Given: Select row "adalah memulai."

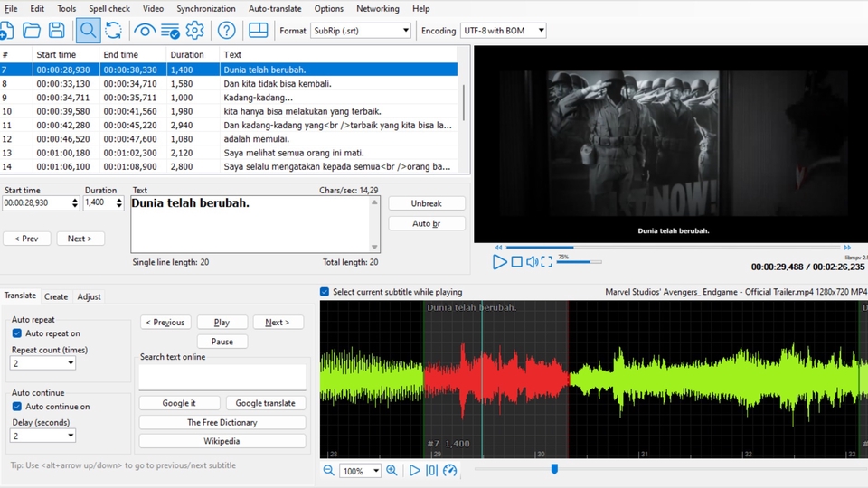Looking at the screenshot, I should pyautogui.click(x=229, y=139).
